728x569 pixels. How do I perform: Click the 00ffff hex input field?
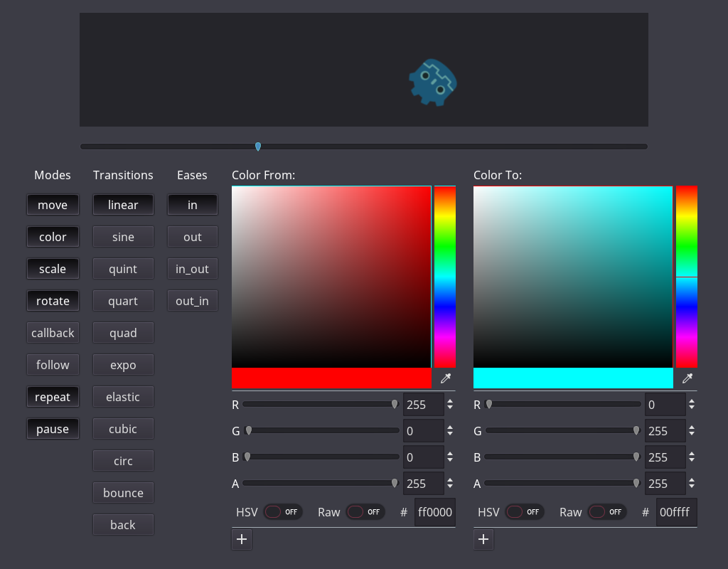[677, 512]
